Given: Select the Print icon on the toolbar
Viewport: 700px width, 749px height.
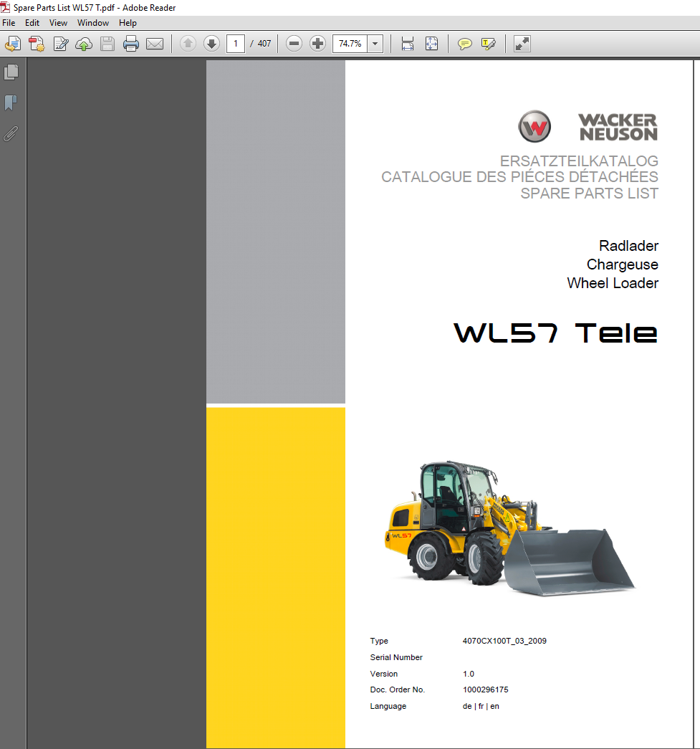Looking at the screenshot, I should (x=131, y=44).
